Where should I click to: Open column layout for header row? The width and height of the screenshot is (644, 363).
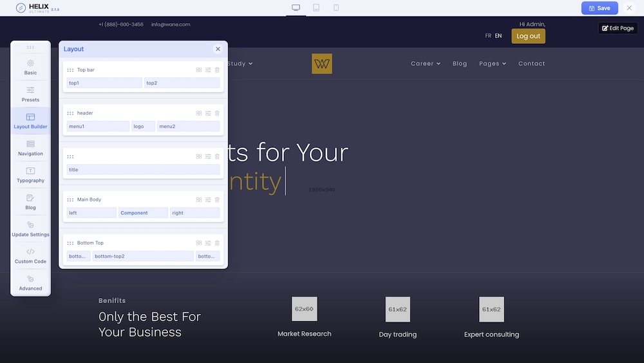pyautogui.click(x=199, y=113)
